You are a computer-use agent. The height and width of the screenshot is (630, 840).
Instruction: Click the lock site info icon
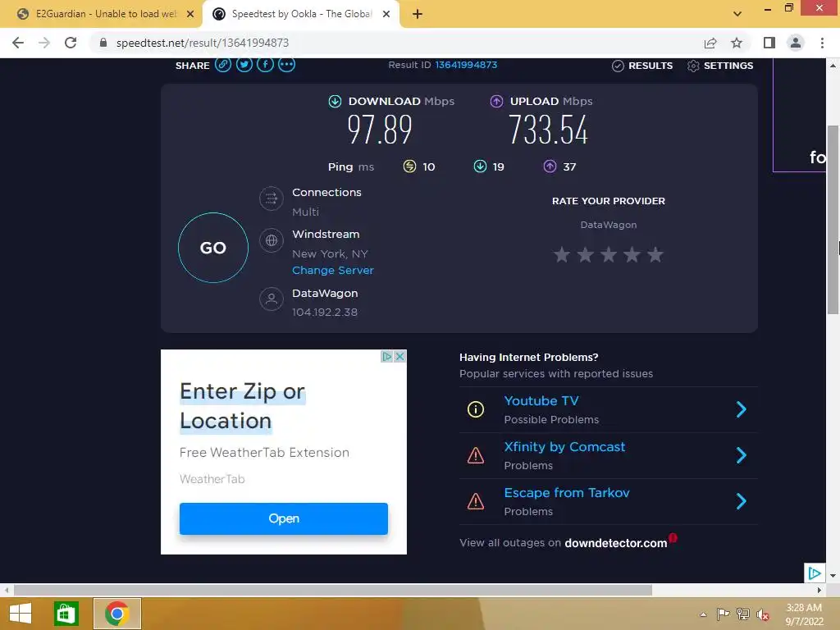[x=103, y=43]
